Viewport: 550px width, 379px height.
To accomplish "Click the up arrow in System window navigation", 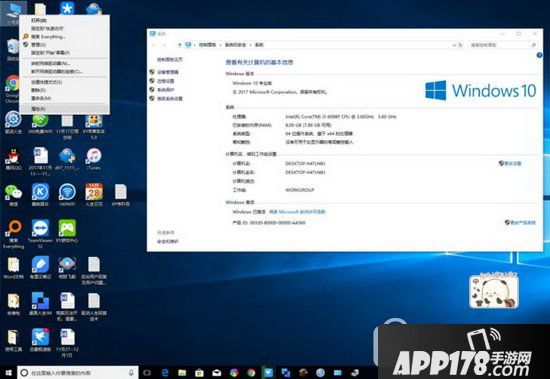I will click(180, 45).
